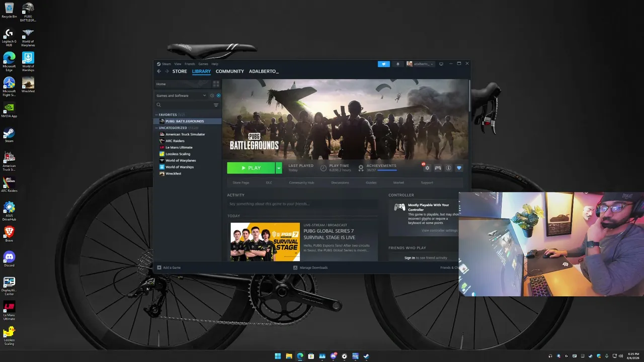
Task: Open the Community Hub link
Action: click(x=301, y=183)
